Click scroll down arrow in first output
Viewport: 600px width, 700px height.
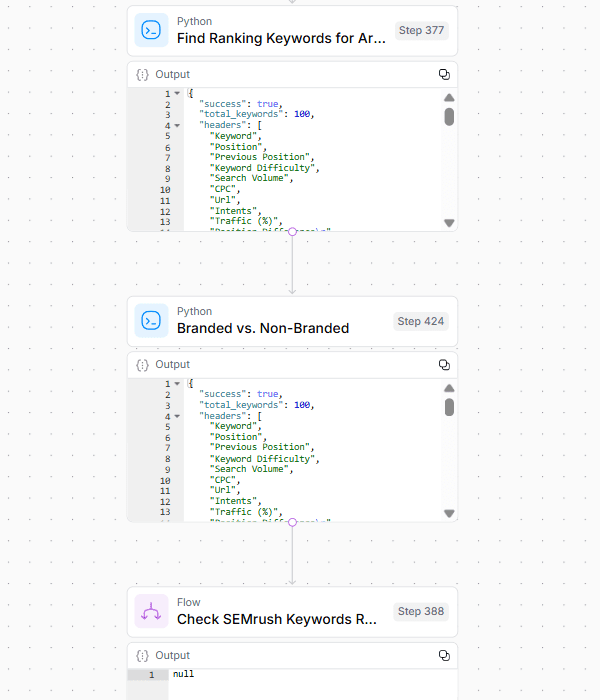pyautogui.click(x=449, y=223)
